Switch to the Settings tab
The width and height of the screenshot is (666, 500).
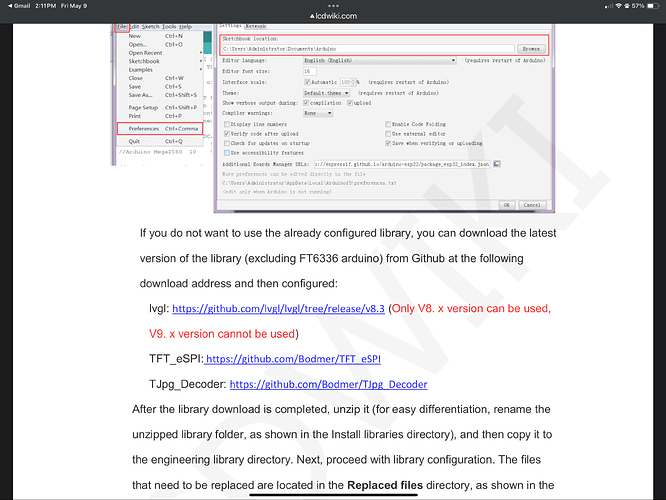[231, 26]
